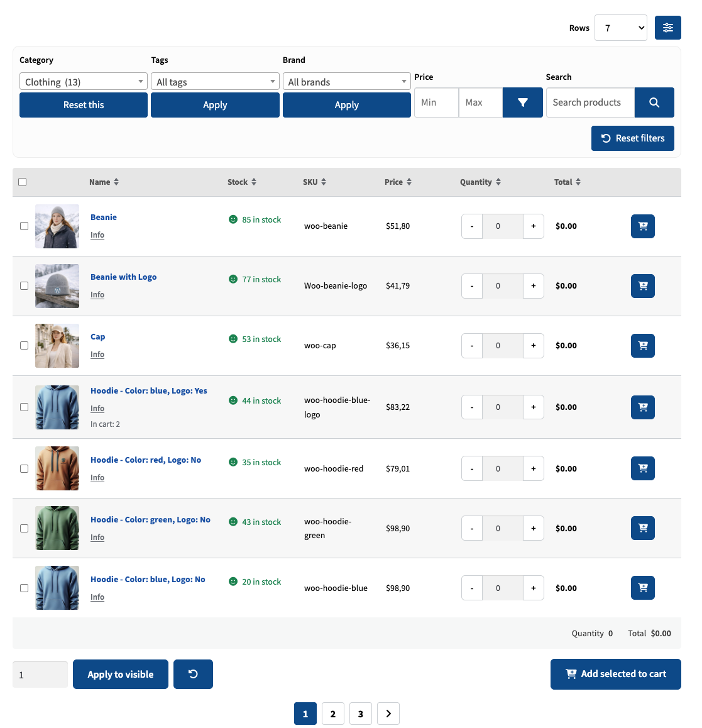Select the Beanie with Logo row checkbox
702x728 pixels.
tap(24, 286)
